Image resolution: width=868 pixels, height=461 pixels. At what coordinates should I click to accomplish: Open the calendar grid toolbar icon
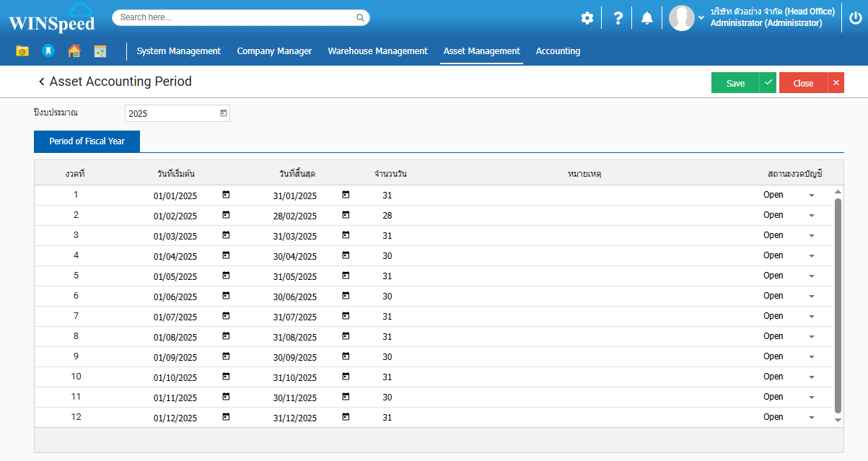click(100, 51)
